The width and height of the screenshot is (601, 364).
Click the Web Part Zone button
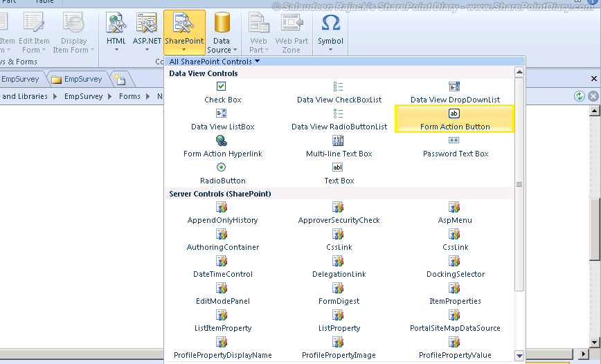click(291, 33)
